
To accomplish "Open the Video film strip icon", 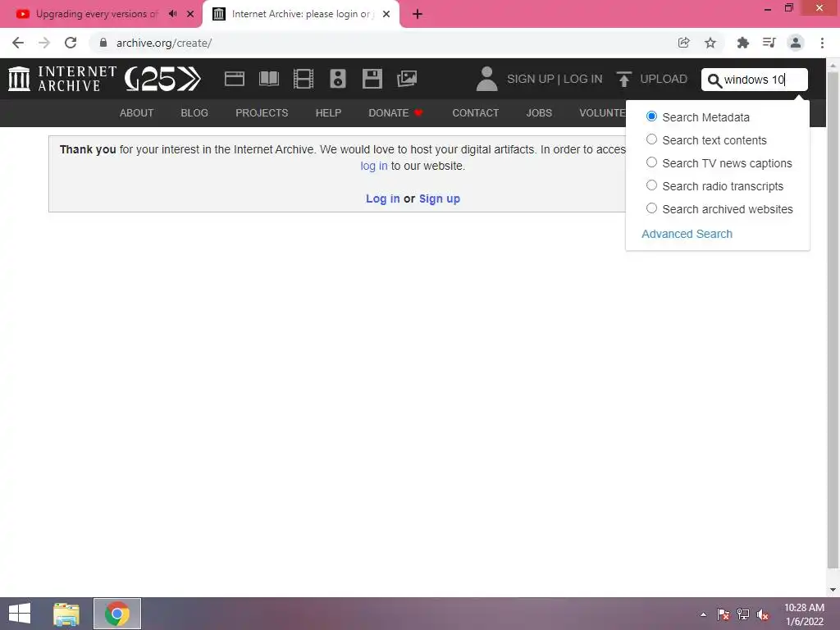I will pyautogui.click(x=304, y=79).
